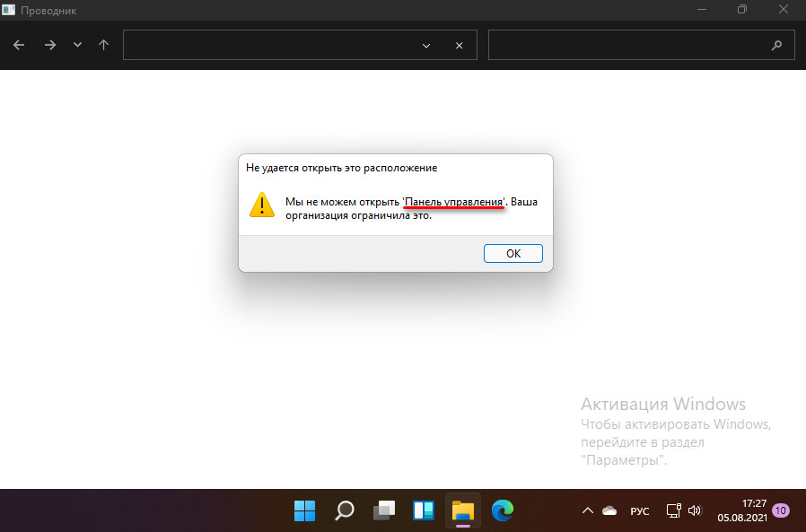Clear the address bar with X
The width and height of the screenshot is (806, 532).
[459, 46]
